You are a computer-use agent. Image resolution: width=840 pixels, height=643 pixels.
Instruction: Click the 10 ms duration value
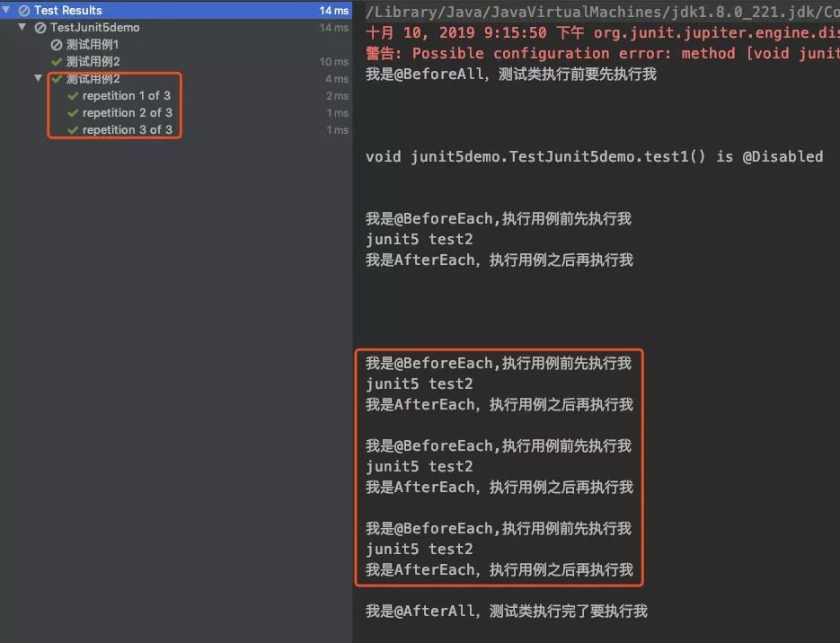[x=333, y=62]
